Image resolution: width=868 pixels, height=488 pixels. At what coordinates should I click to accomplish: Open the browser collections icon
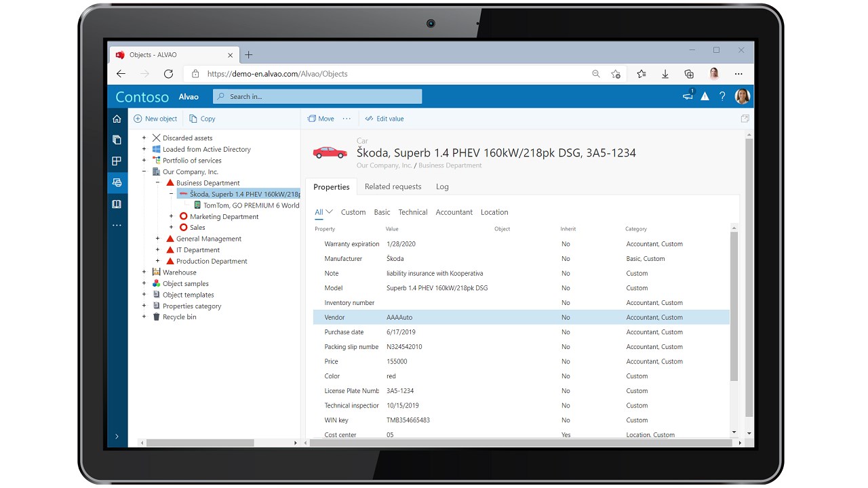(689, 74)
